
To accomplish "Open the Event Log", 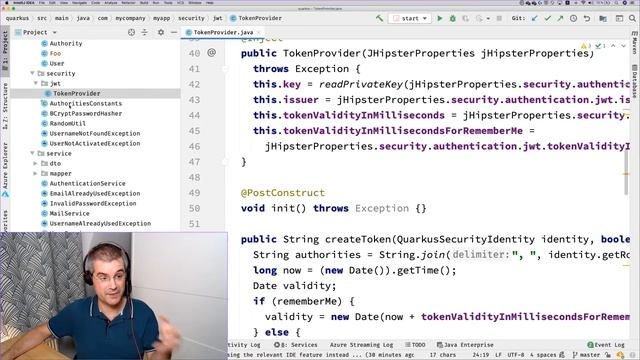I will (606, 345).
